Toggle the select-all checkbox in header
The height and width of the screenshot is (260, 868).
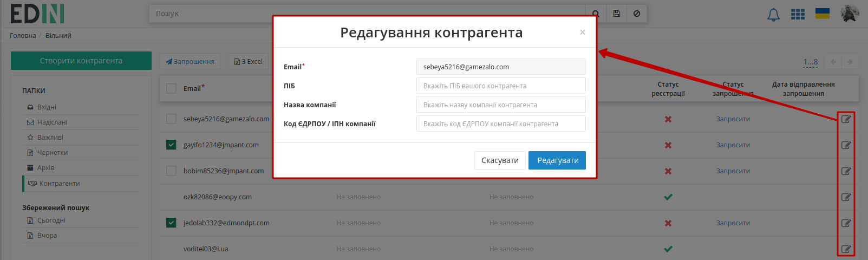coord(171,88)
